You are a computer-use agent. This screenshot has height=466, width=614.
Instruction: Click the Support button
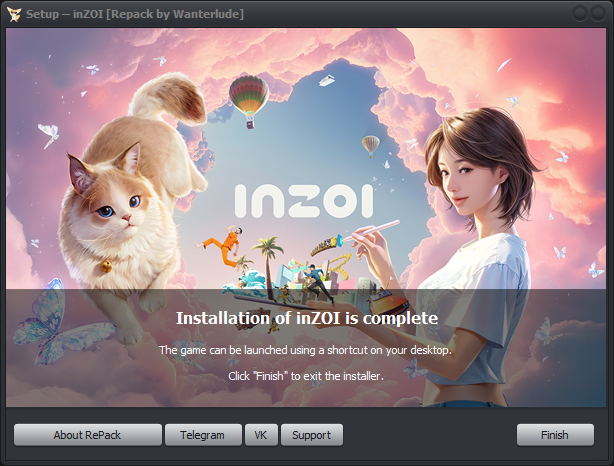pos(312,435)
